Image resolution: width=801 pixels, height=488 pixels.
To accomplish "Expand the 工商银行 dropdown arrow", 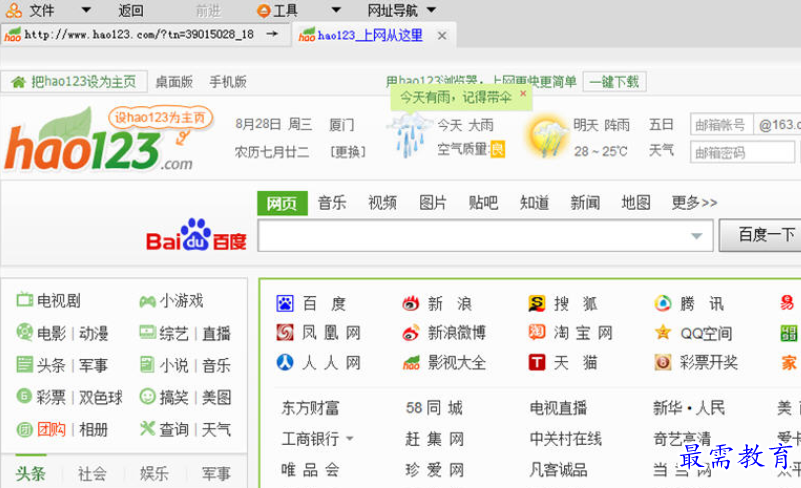I will pyautogui.click(x=350, y=438).
